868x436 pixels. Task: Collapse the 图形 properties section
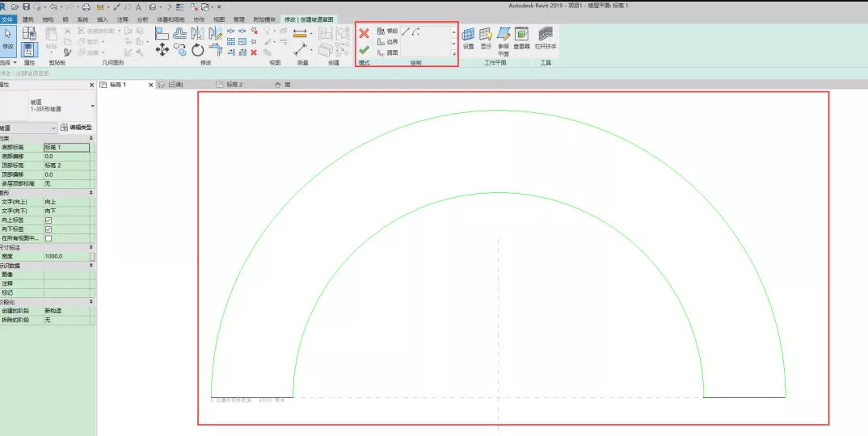(x=91, y=192)
